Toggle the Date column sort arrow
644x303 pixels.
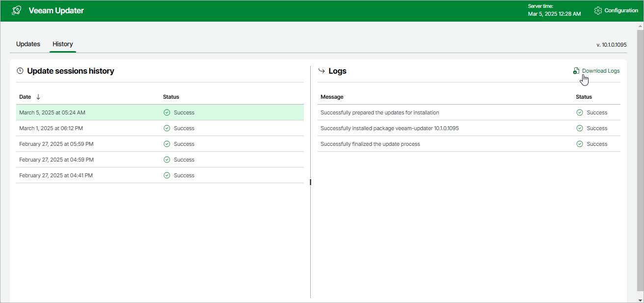[38, 97]
